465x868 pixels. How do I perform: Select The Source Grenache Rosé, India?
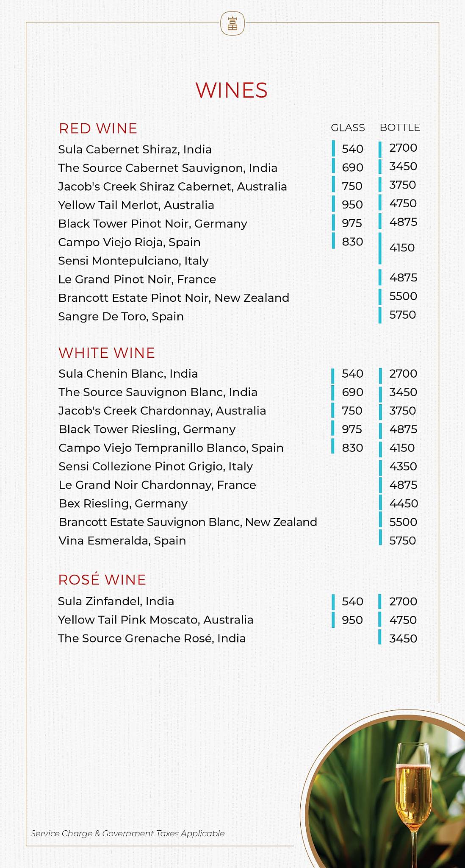pos(152,638)
